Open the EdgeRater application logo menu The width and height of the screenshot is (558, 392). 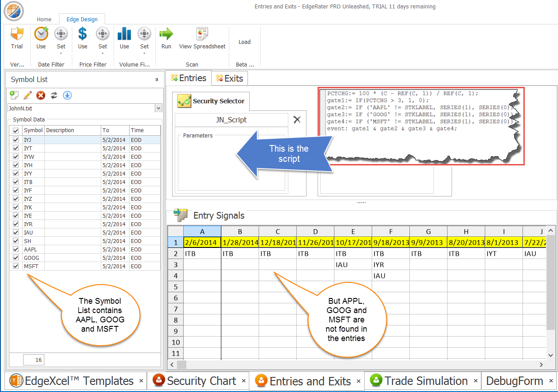pyautogui.click(x=14, y=12)
